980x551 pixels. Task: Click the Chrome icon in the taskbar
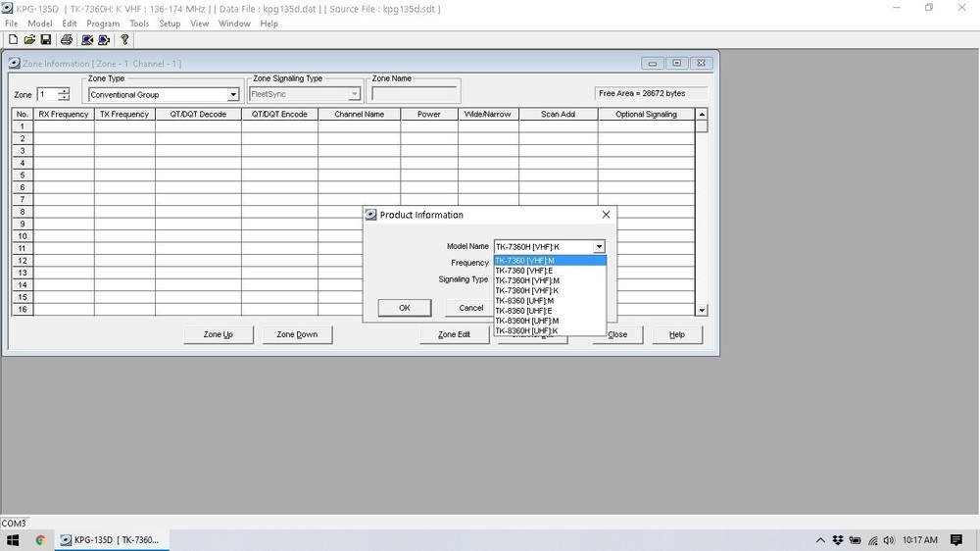tap(40, 540)
